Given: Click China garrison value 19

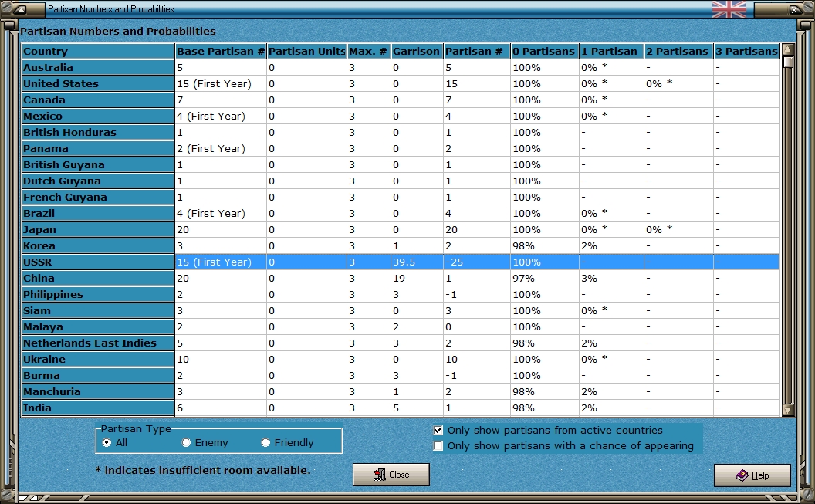Looking at the screenshot, I should 399,278.
